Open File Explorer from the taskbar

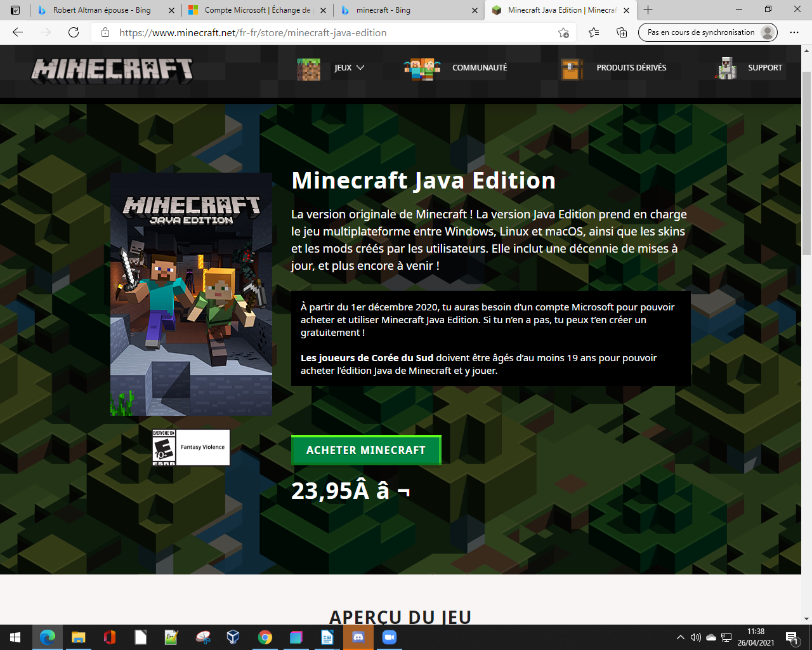[x=79, y=637]
